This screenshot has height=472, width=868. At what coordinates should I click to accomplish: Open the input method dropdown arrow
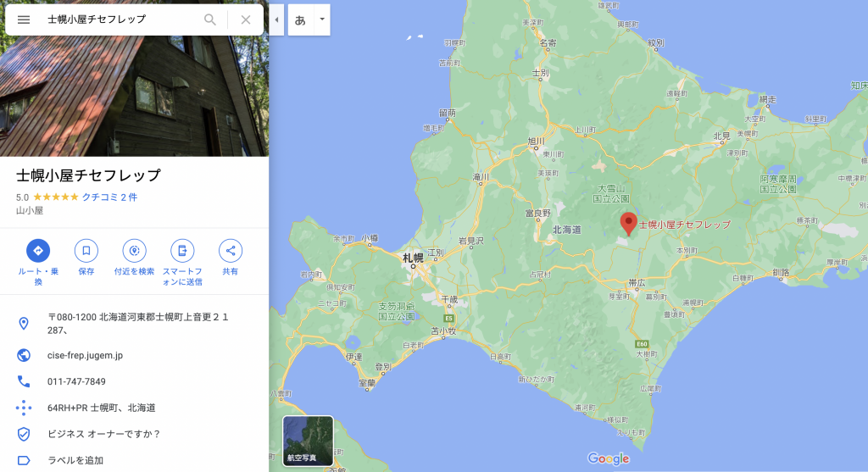[321, 19]
